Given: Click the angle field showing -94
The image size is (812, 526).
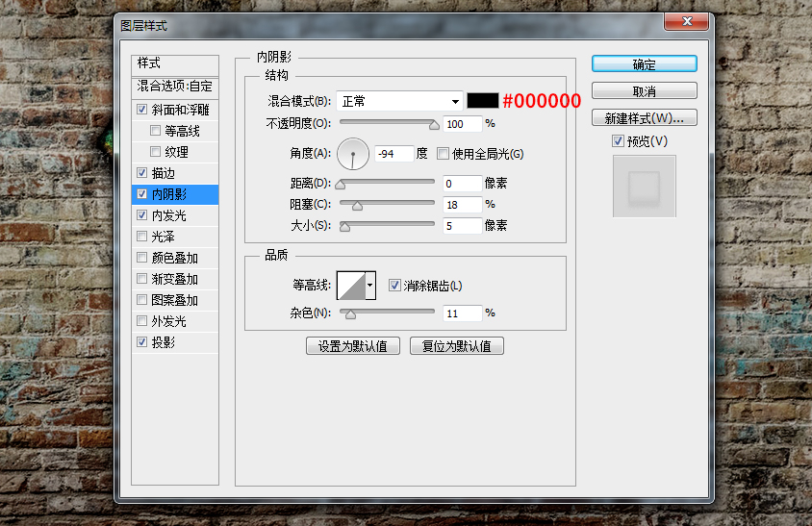Looking at the screenshot, I should click(393, 154).
